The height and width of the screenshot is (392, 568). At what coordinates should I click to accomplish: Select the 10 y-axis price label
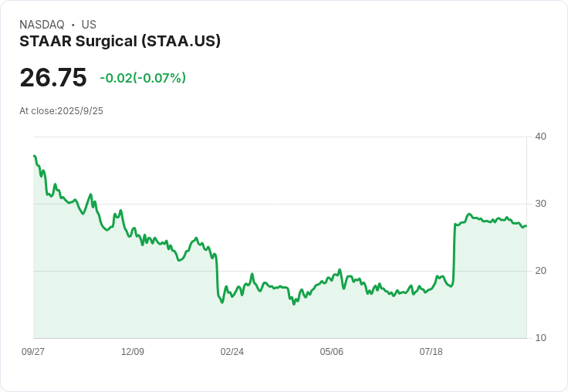click(x=540, y=338)
